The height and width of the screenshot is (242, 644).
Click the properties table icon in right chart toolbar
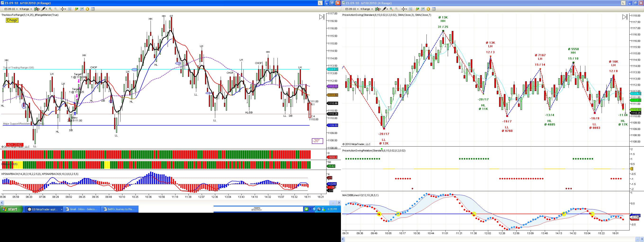[434, 9]
